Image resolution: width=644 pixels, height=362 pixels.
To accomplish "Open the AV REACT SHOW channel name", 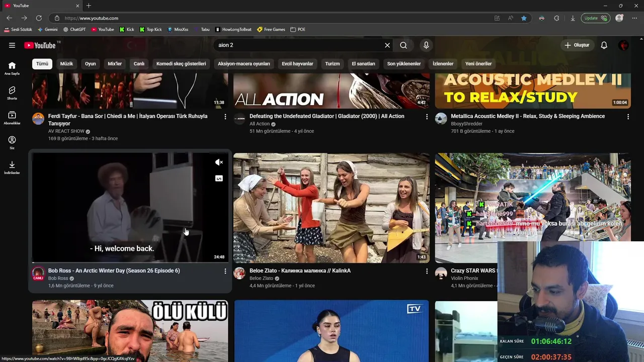I will pyautogui.click(x=66, y=131).
